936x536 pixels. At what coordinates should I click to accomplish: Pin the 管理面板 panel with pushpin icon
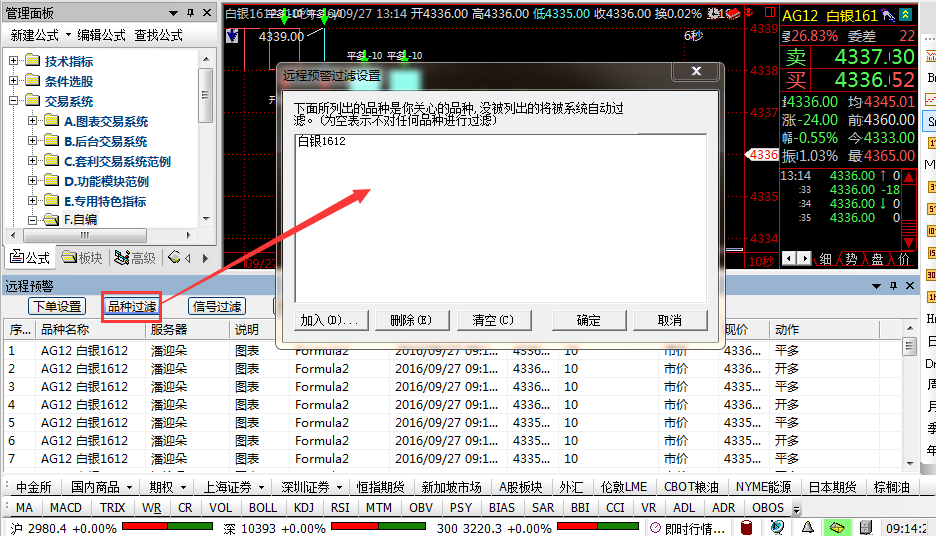[x=190, y=13]
